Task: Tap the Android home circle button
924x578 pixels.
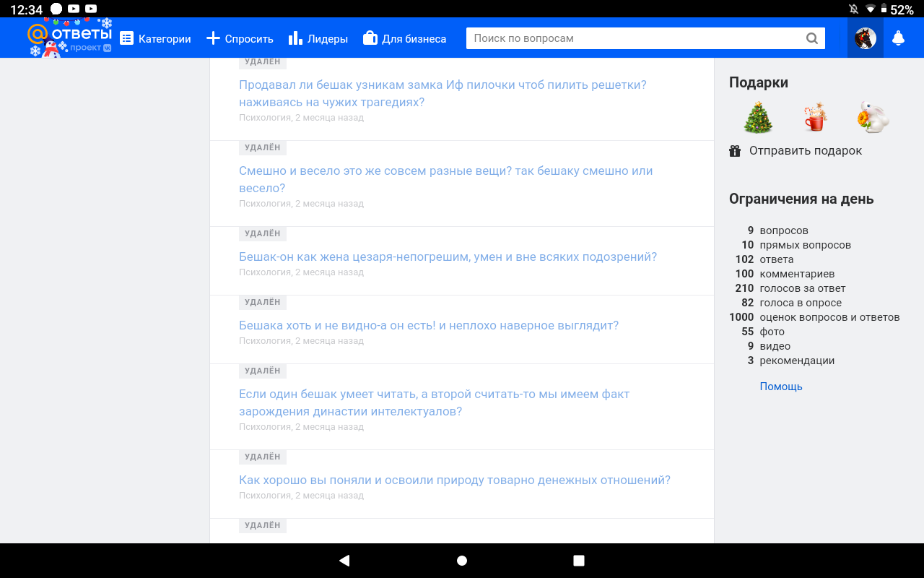Action: (462, 561)
